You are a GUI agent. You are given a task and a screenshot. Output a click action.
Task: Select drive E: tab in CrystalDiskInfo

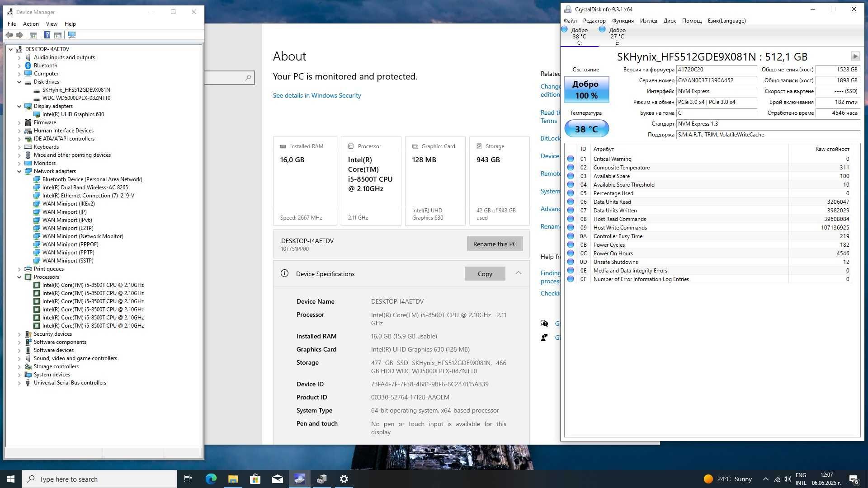pyautogui.click(x=617, y=36)
